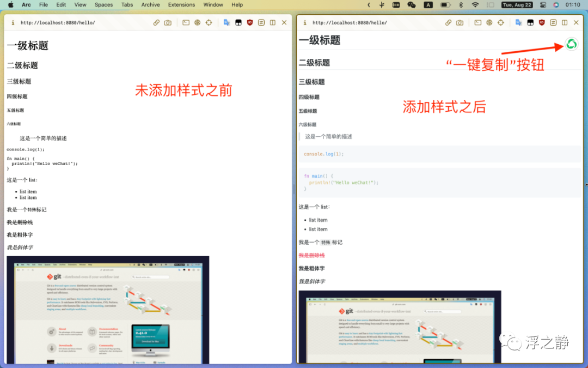This screenshot has width=588, height=368.
Task: Activate the crosshair inspect tool, right window
Action: pyautogui.click(x=501, y=22)
